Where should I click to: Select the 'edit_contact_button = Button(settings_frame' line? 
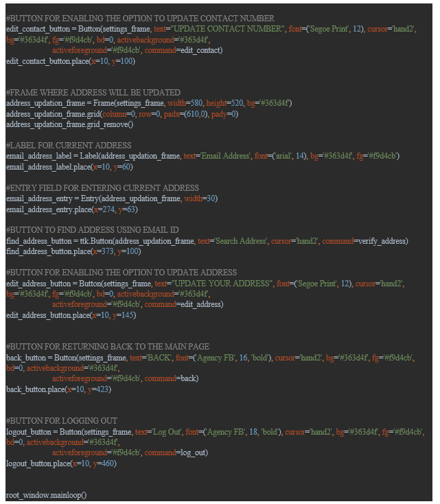[x=211, y=29]
